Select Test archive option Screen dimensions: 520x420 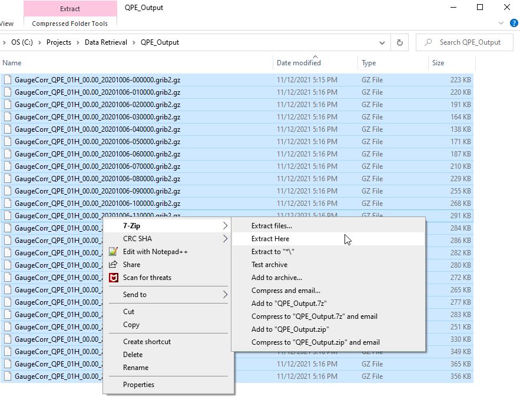(x=329, y=265)
